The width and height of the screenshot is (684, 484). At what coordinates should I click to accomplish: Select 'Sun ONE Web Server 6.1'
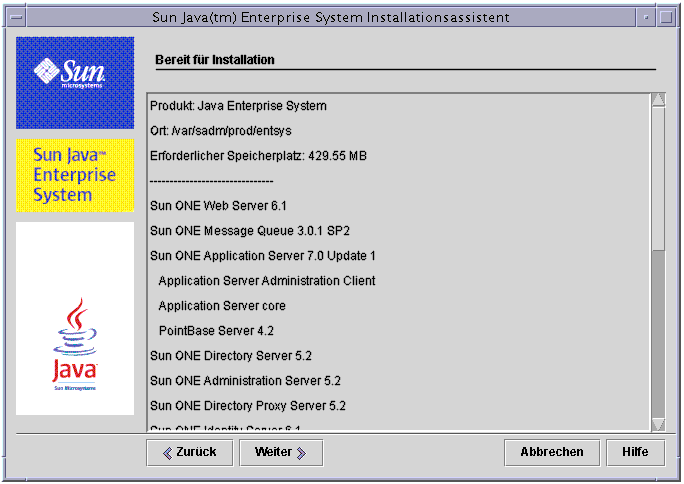click(x=218, y=206)
